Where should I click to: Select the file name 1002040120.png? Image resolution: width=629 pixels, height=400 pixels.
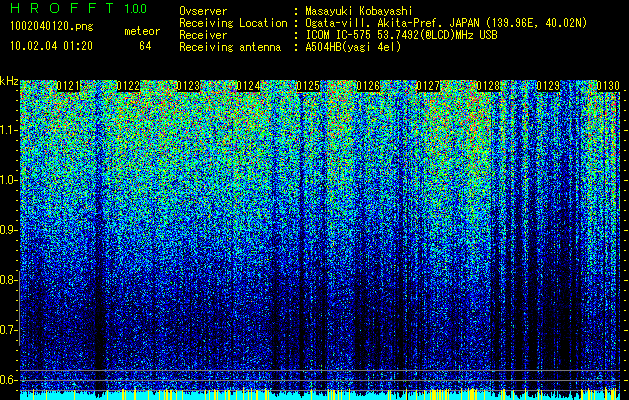(x=51, y=27)
